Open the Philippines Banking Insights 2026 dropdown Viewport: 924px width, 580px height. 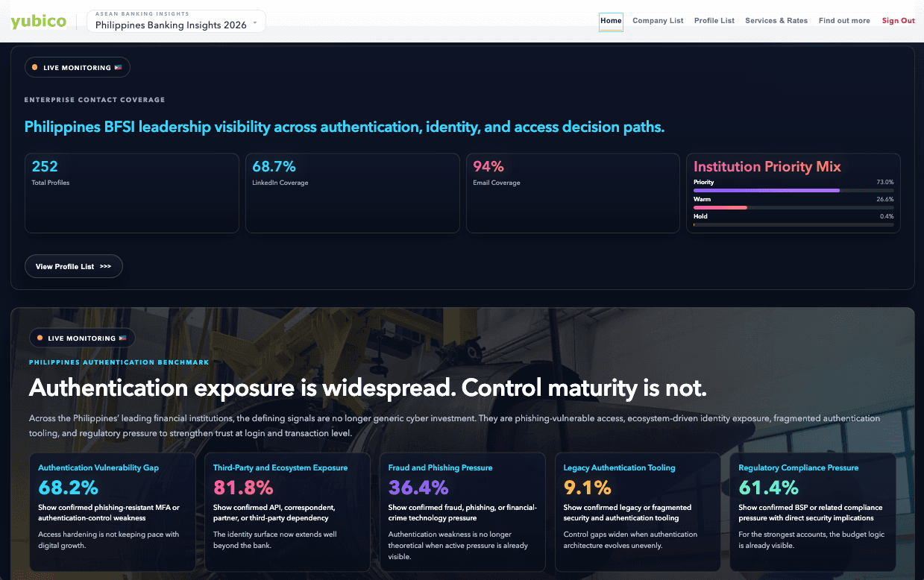pos(176,21)
